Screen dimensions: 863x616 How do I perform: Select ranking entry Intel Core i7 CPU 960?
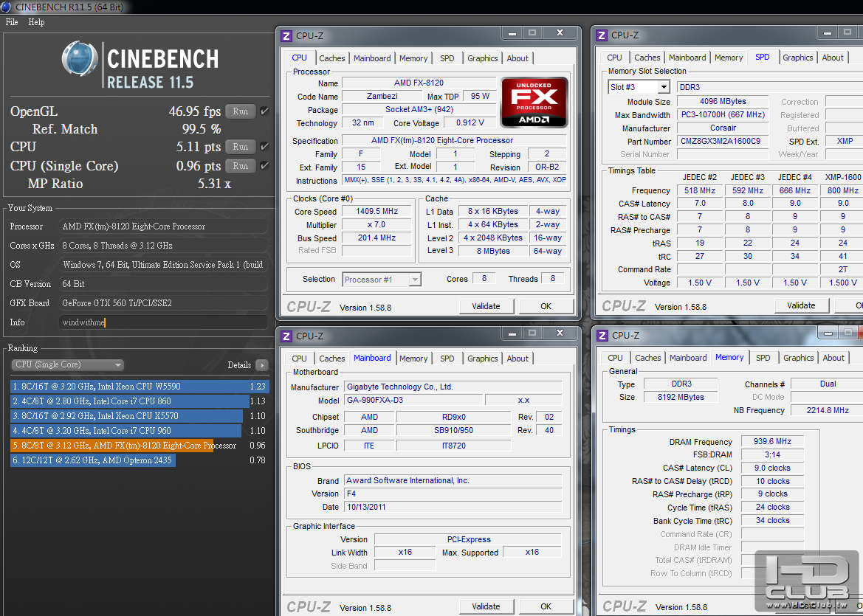click(x=140, y=431)
